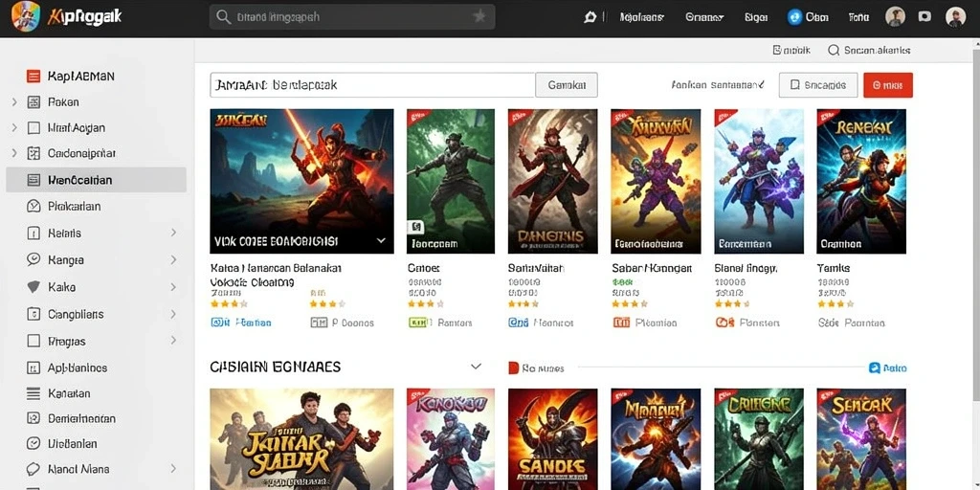Open the Nanal Nana submenu chevron
The width and height of the screenshot is (980, 490).
click(173, 468)
